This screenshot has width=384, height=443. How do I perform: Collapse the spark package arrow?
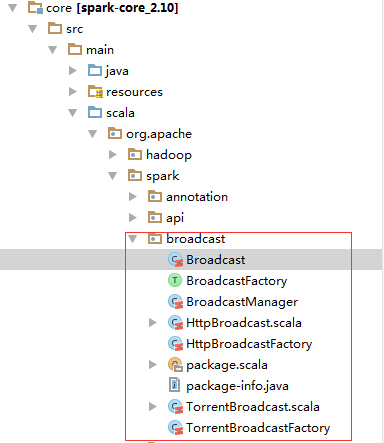[x=113, y=176]
